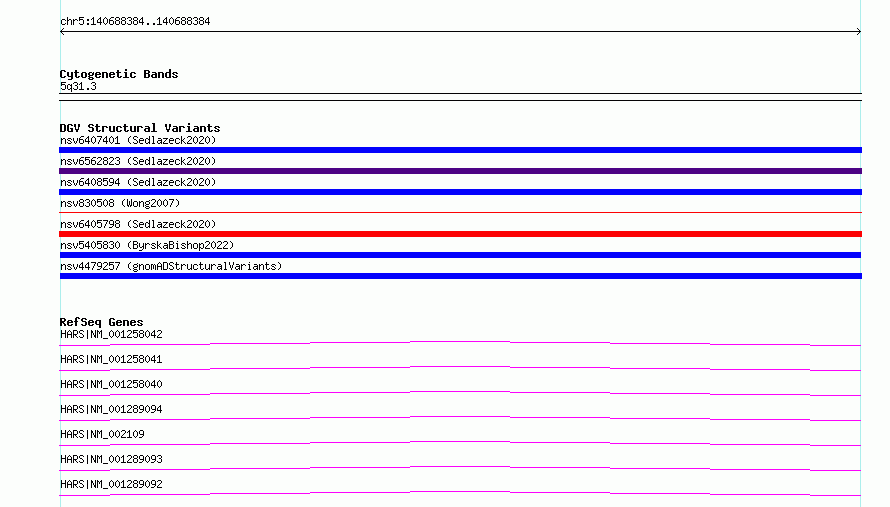Click the magenta gene line for NM_001258041
890x507 pixels.
tap(460, 368)
